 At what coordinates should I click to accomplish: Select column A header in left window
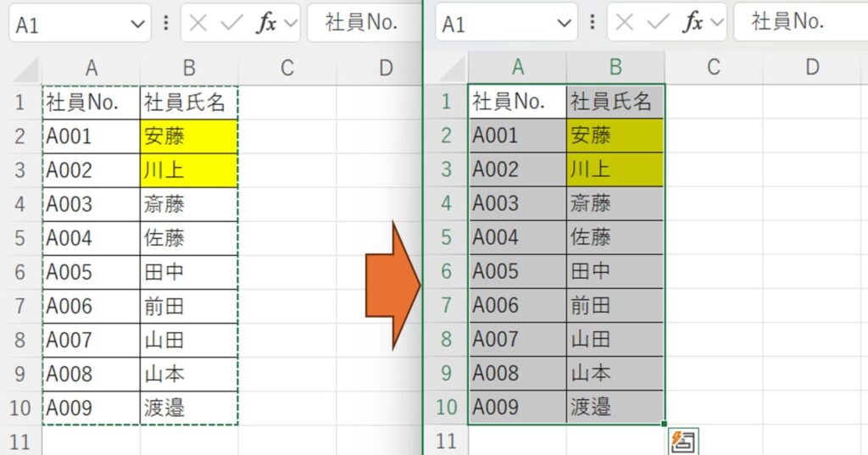click(92, 69)
